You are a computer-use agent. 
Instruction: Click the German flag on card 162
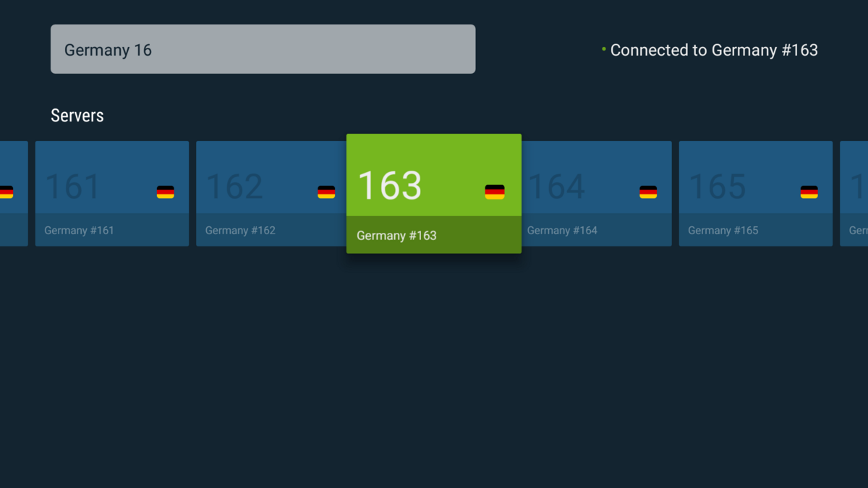(326, 192)
